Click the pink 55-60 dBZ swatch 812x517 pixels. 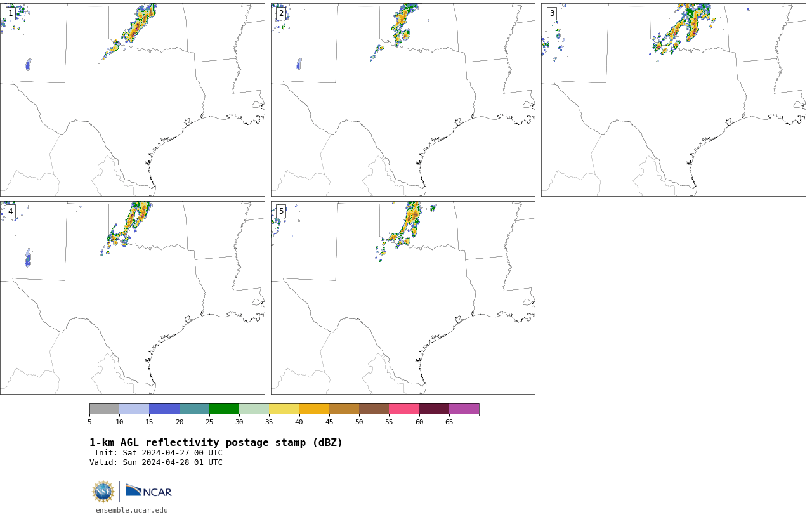(x=404, y=409)
